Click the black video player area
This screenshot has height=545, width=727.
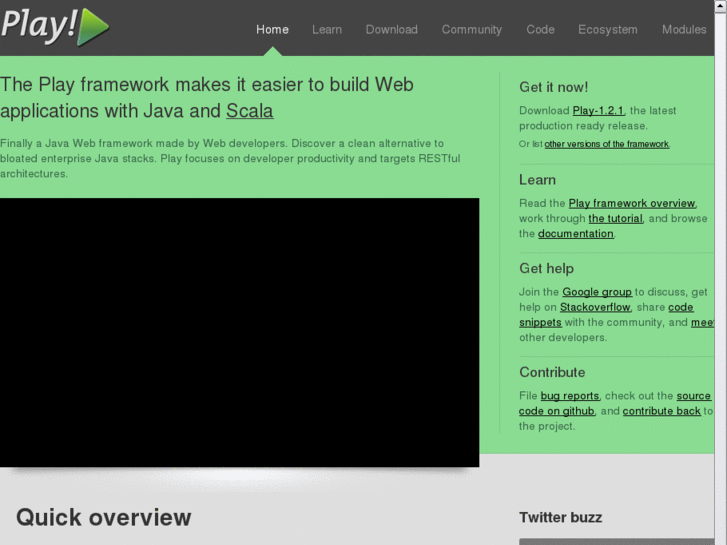click(x=239, y=332)
